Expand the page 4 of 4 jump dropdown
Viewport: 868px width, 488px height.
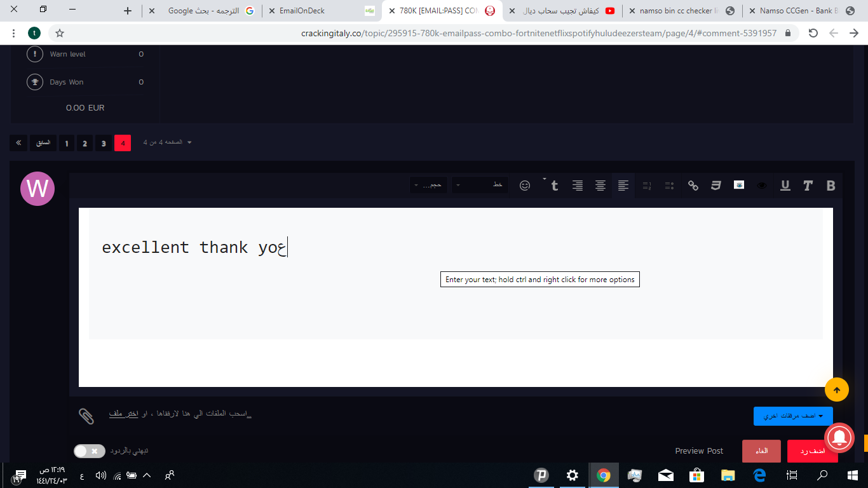168,142
